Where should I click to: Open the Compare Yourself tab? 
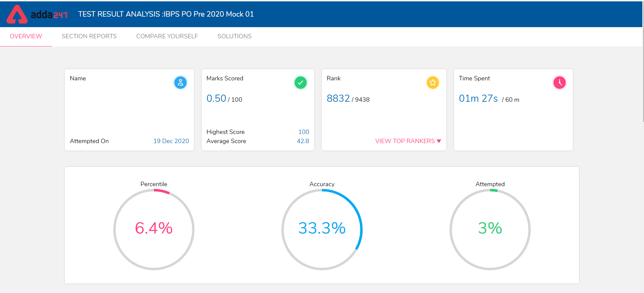(167, 36)
